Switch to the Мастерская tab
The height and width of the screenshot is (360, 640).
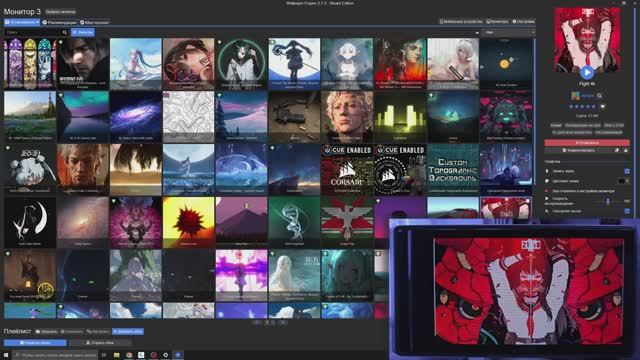click(x=95, y=22)
